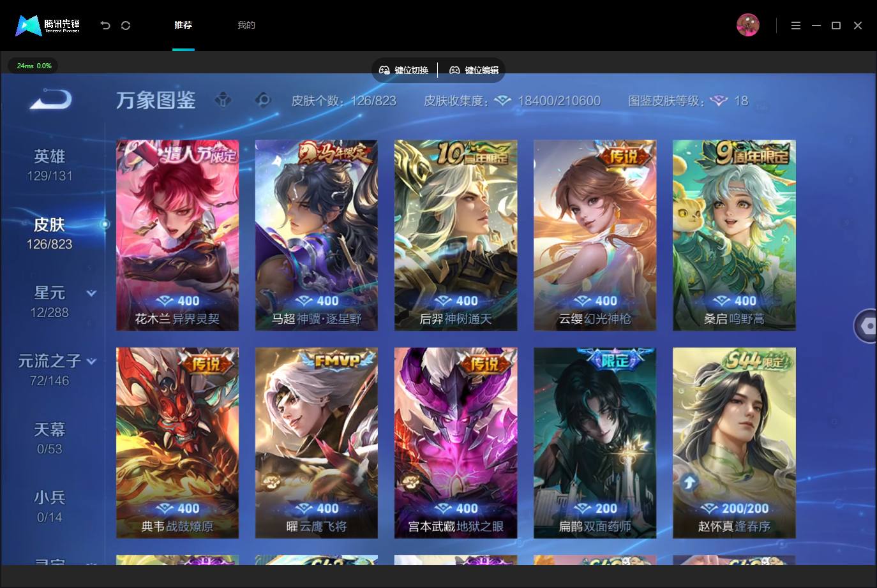Select the 小兵 sidebar category
The width and height of the screenshot is (877, 588).
(x=50, y=506)
